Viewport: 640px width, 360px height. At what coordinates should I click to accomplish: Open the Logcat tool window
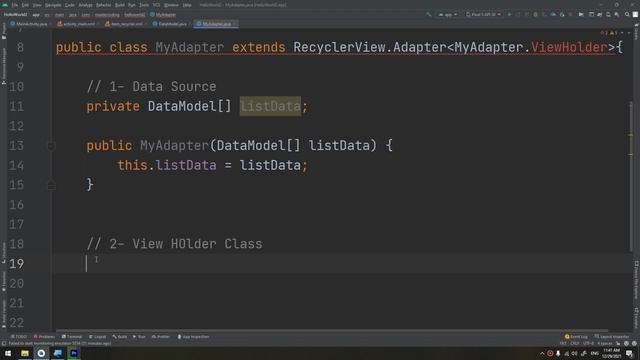[x=98, y=337]
